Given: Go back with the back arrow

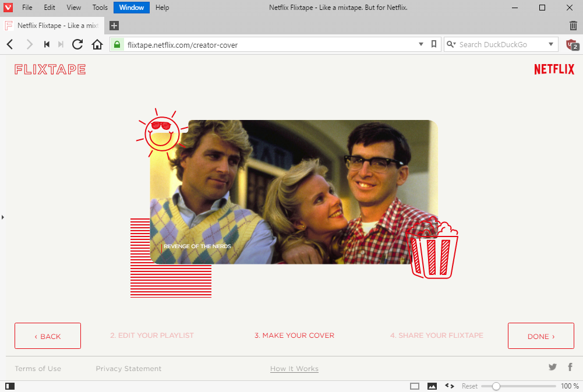Looking at the screenshot, I should coord(10,45).
